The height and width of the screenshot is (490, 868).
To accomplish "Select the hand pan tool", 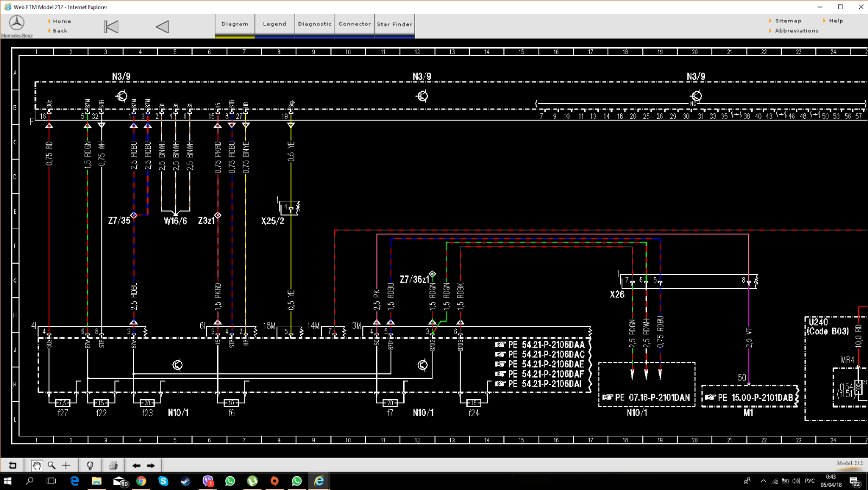I will click(x=36, y=465).
